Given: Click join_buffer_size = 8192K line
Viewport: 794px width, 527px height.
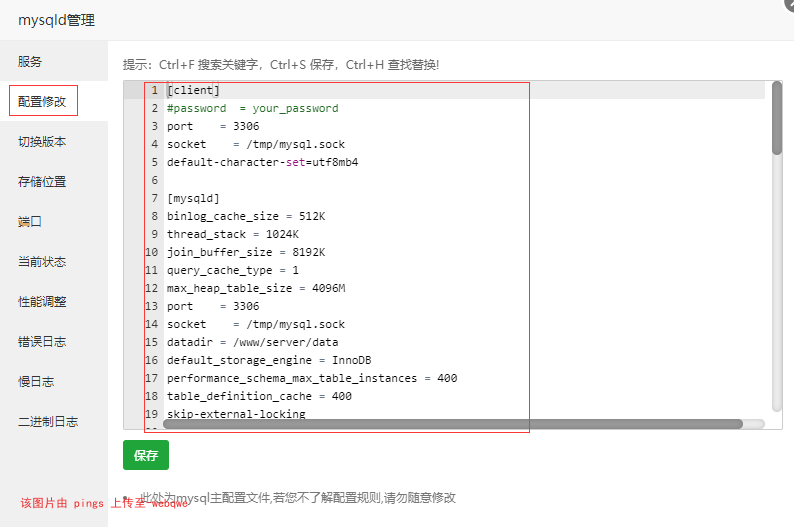Looking at the screenshot, I should coord(246,252).
